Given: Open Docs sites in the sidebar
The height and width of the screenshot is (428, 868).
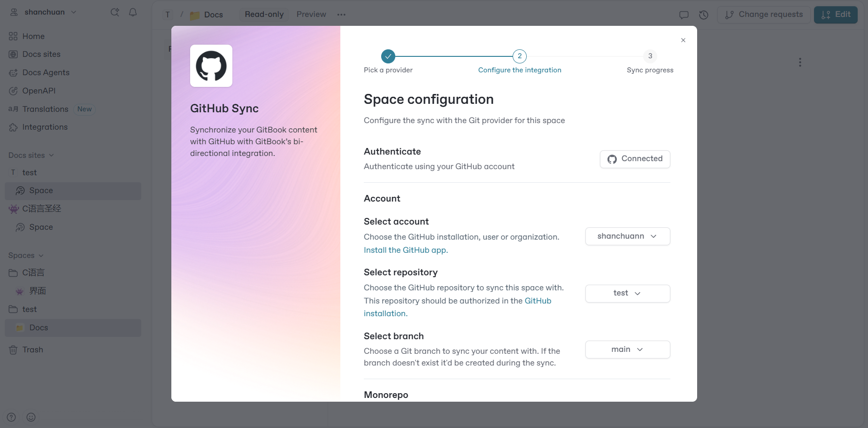Looking at the screenshot, I should tap(73, 54).
